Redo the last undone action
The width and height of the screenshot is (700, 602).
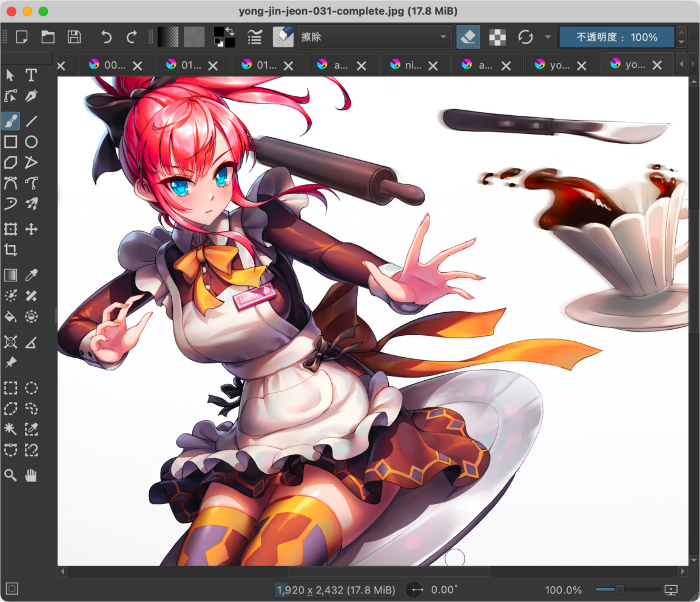tap(132, 36)
